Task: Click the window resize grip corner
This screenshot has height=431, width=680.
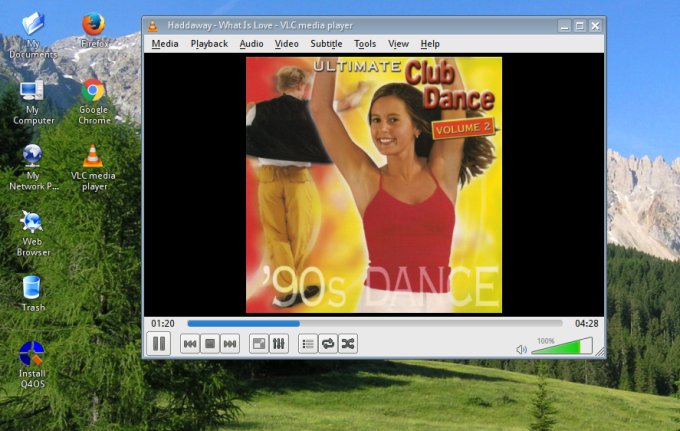Action: (600, 352)
